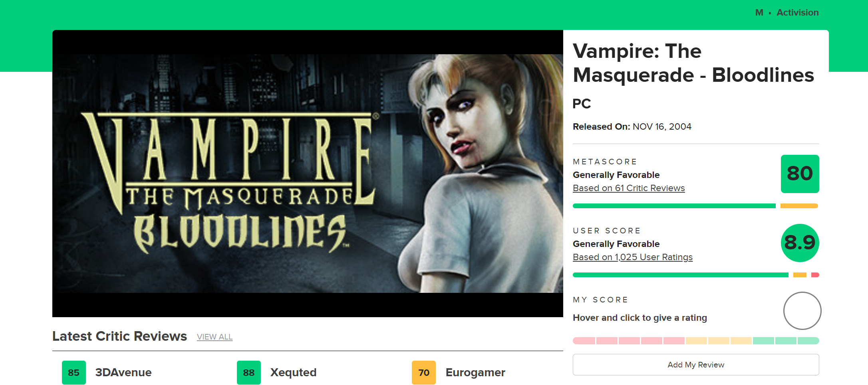
Task: Click View All critic reviews
Action: coord(215,337)
